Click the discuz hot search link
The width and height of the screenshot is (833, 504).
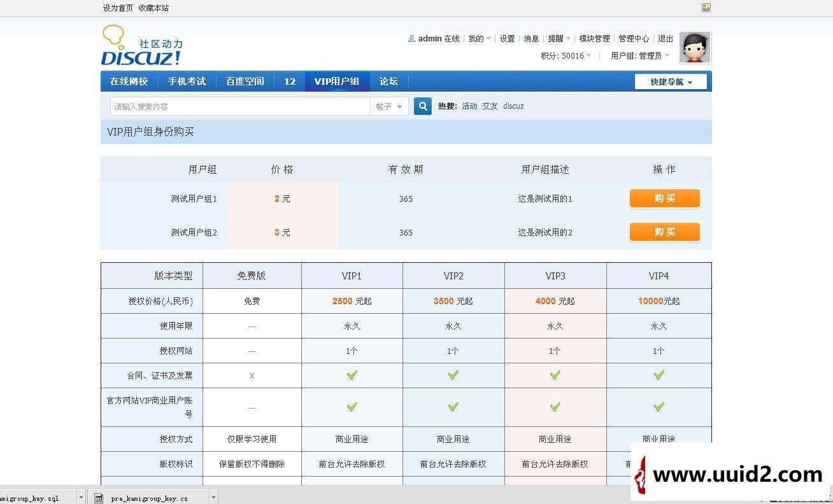(x=513, y=106)
